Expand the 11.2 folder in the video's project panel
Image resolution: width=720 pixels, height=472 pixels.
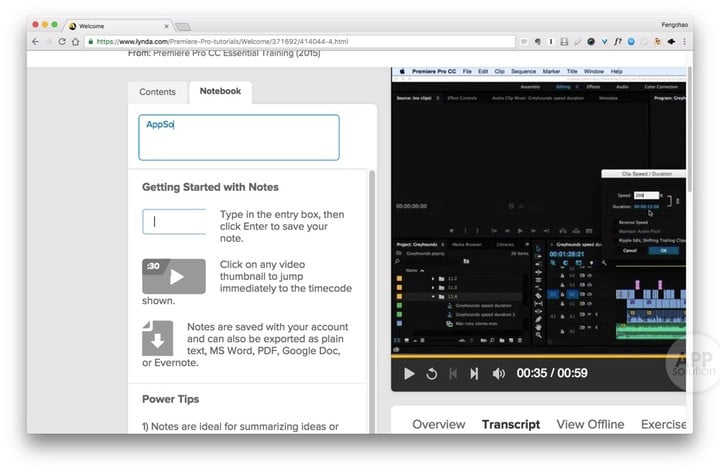click(433, 278)
